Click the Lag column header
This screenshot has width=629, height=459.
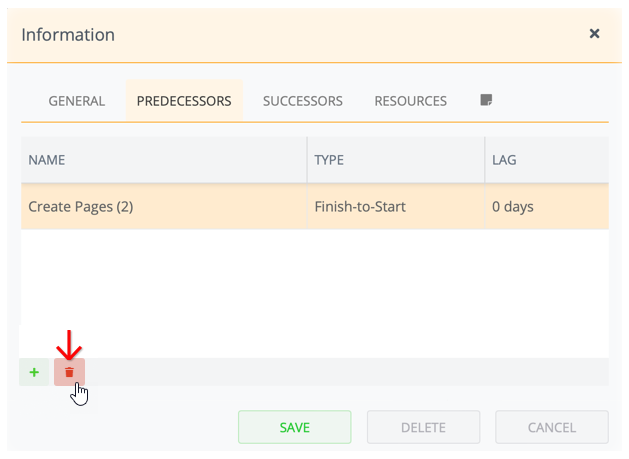click(547, 160)
